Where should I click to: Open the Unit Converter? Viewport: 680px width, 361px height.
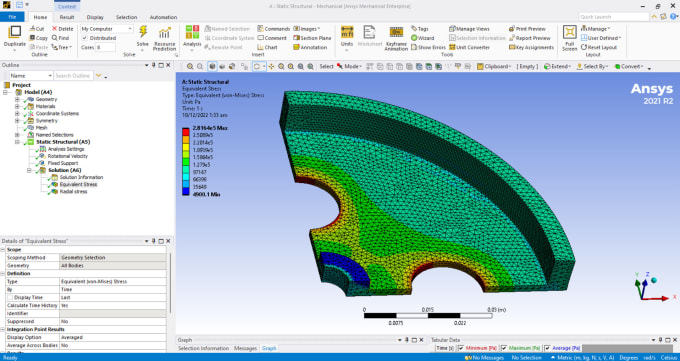[x=469, y=47]
